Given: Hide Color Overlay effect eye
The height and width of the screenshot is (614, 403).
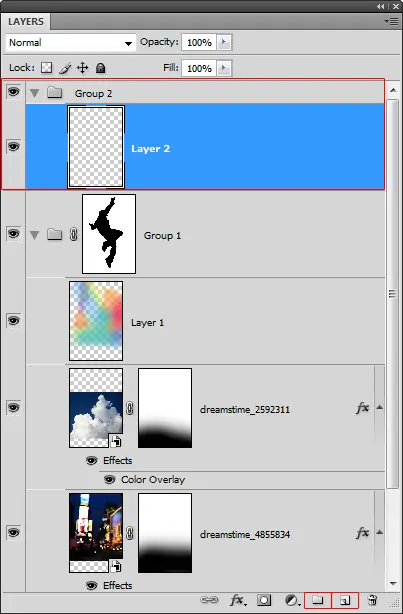Looking at the screenshot, I should (x=110, y=480).
